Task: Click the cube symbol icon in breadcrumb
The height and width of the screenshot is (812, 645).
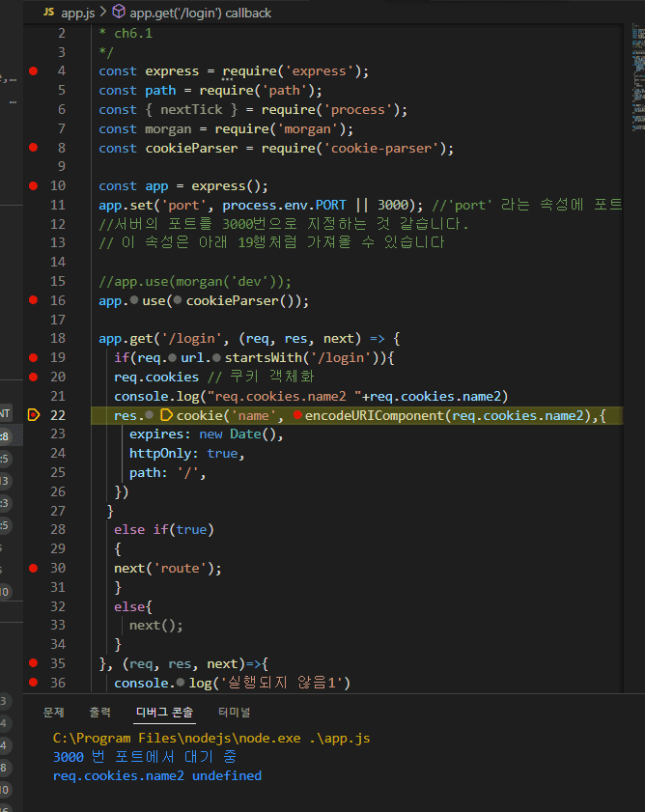Action: point(119,13)
